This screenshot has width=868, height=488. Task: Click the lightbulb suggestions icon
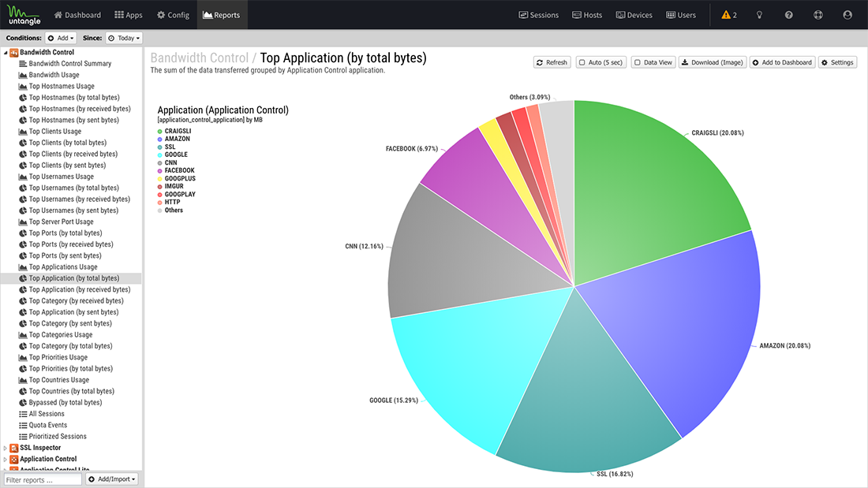click(x=759, y=15)
